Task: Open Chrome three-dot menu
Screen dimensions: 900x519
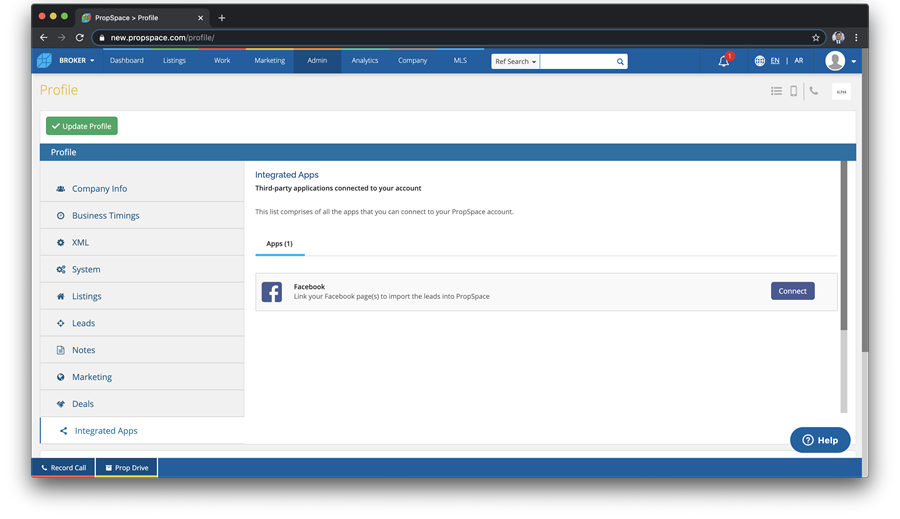Action: coord(856,37)
